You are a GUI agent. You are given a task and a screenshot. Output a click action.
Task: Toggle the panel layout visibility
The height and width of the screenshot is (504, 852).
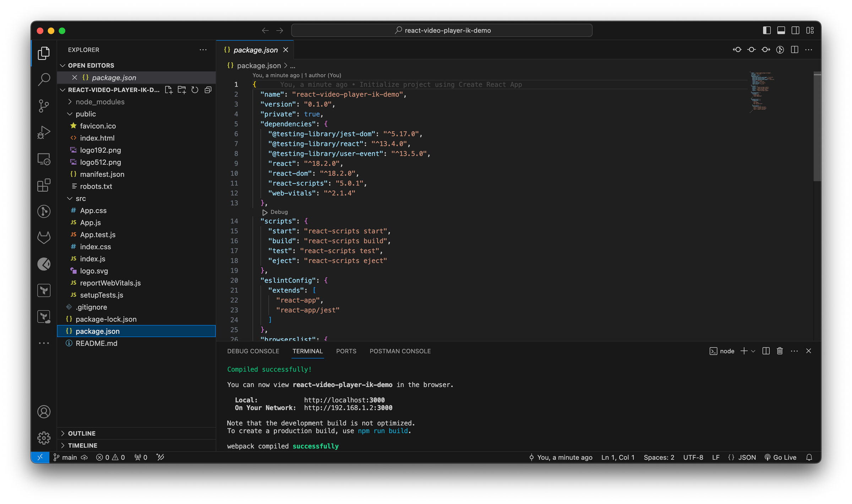pyautogui.click(x=781, y=31)
